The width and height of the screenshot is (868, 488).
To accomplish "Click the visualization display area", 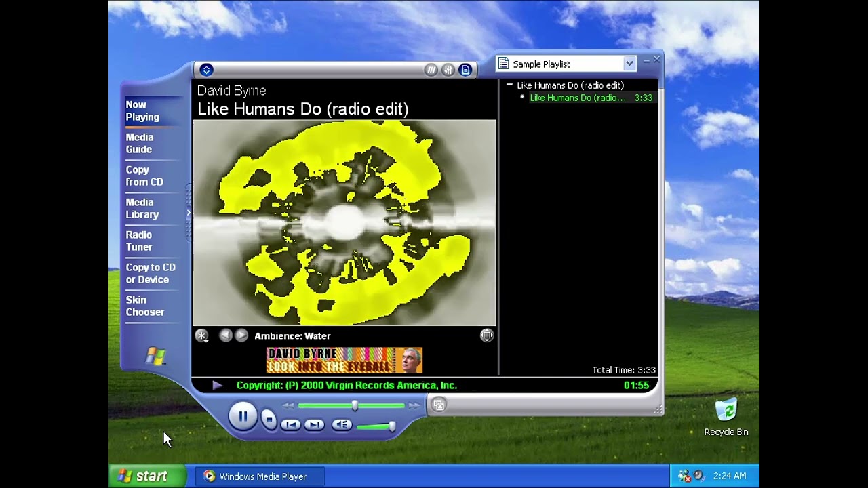I will point(344,223).
